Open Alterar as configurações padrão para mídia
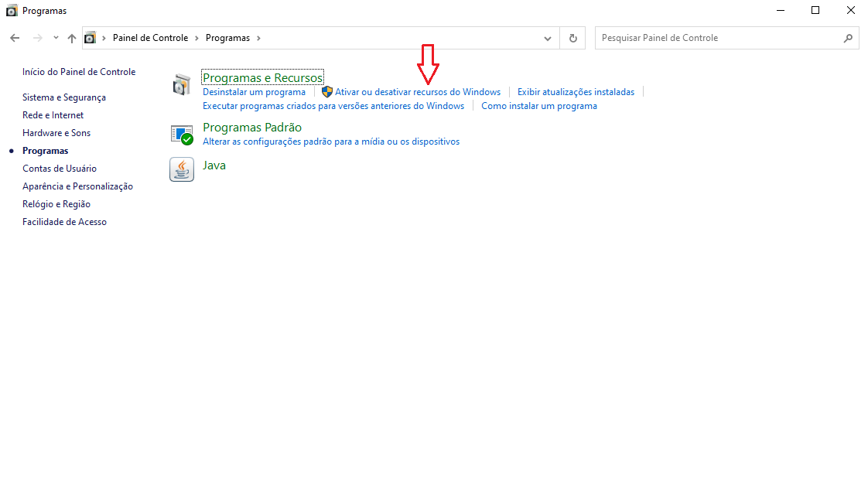 pyautogui.click(x=331, y=142)
